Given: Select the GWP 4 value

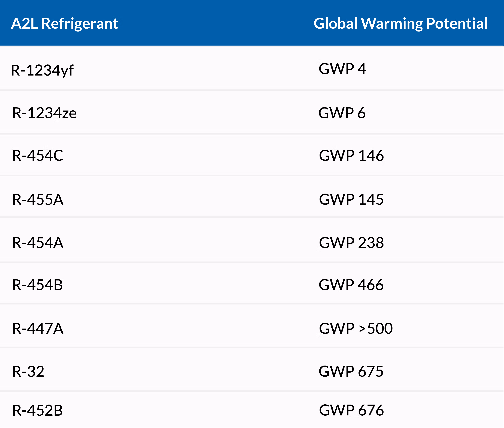Looking at the screenshot, I should click(x=342, y=69).
